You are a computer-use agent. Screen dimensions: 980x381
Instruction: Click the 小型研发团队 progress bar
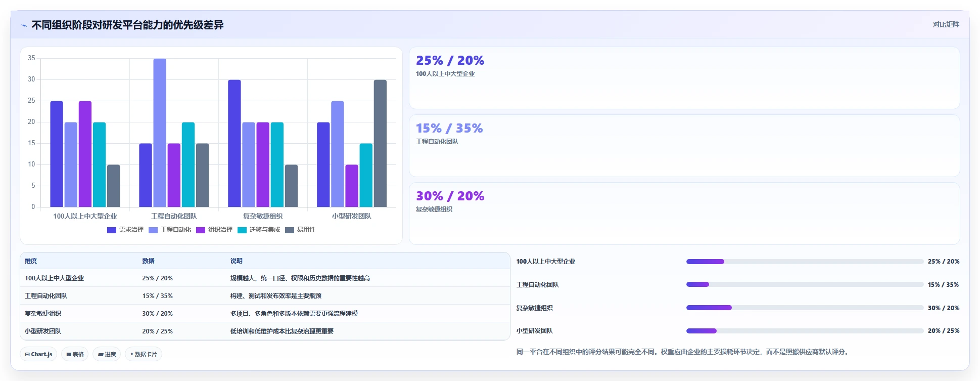pos(805,331)
